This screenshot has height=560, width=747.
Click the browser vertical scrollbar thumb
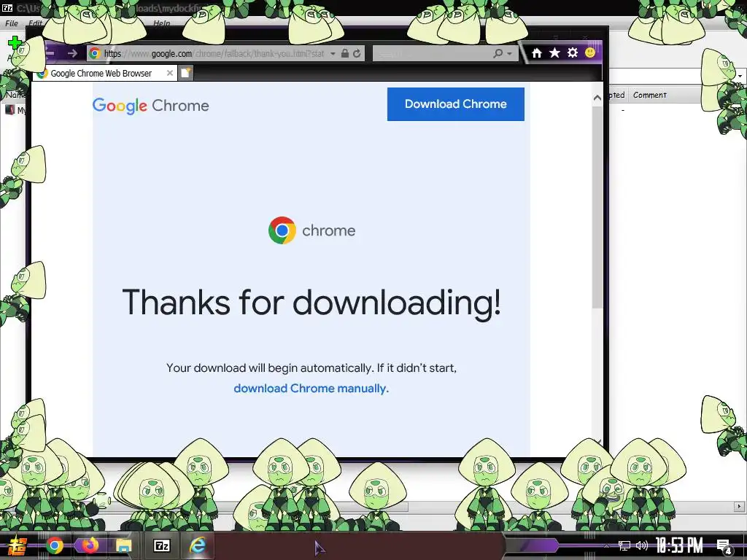point(597,207)
